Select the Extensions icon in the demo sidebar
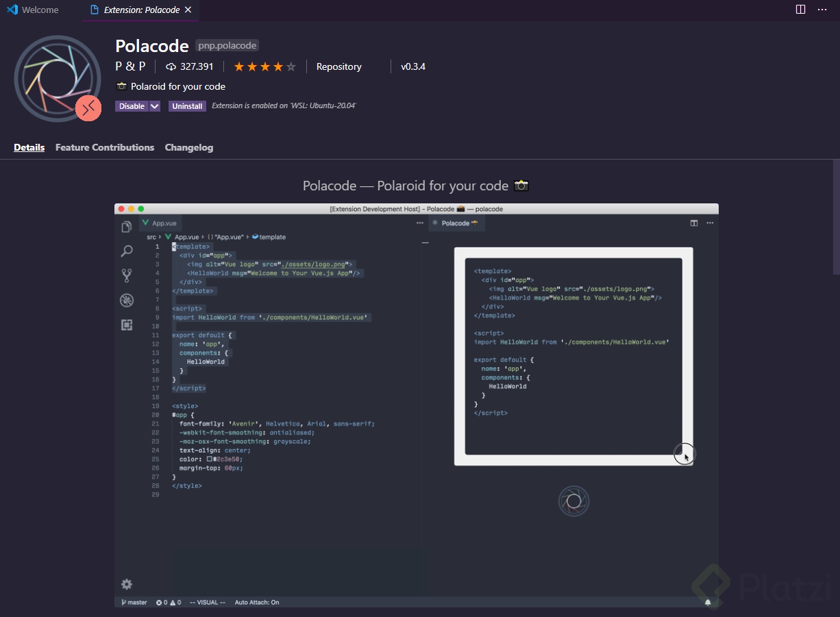The width and height of the screenshot is (840, 617). coord(127,325)
